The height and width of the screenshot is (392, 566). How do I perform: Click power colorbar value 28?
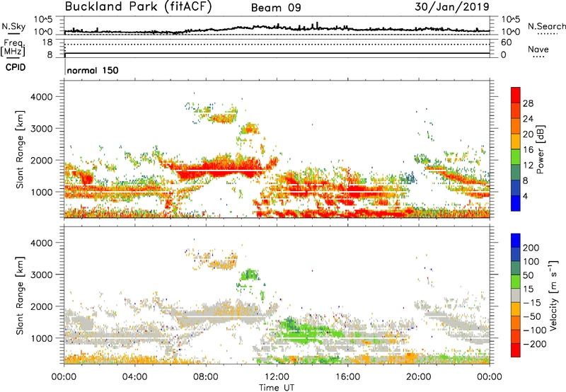point(528,103)
